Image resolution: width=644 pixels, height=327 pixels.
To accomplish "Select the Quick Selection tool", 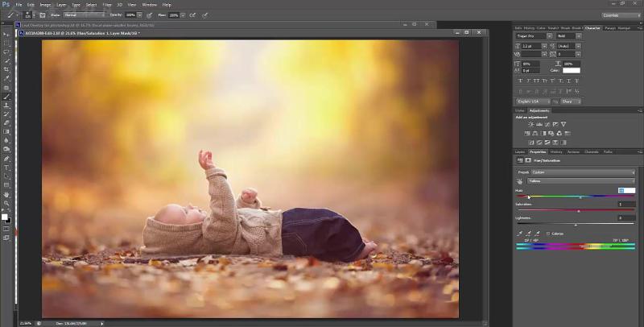I will pos(6,60).
